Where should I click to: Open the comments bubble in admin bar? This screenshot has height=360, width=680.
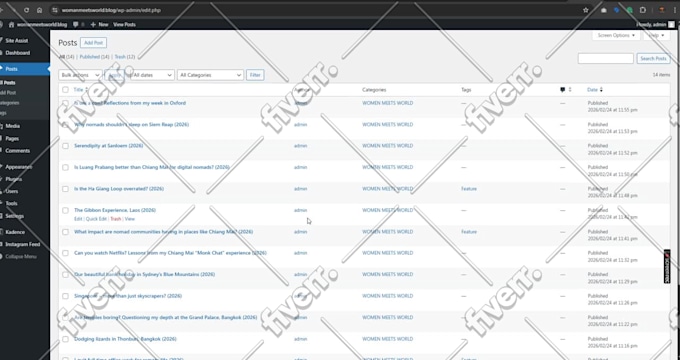(75, 25)
